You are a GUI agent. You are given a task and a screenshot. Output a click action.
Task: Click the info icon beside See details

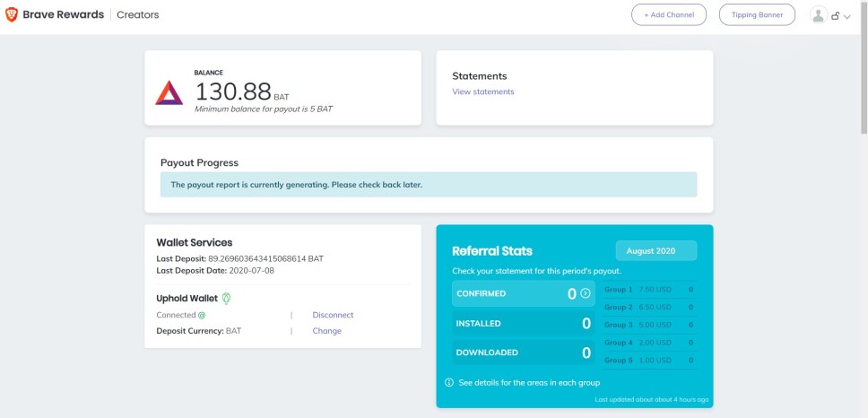pyautogui.click(x=449, y=382)
